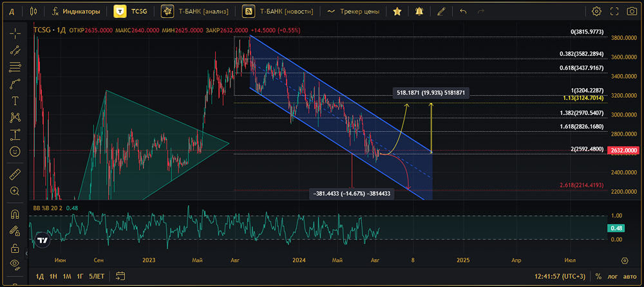Select the 5ЛЕТ time range

pos(96,276)
